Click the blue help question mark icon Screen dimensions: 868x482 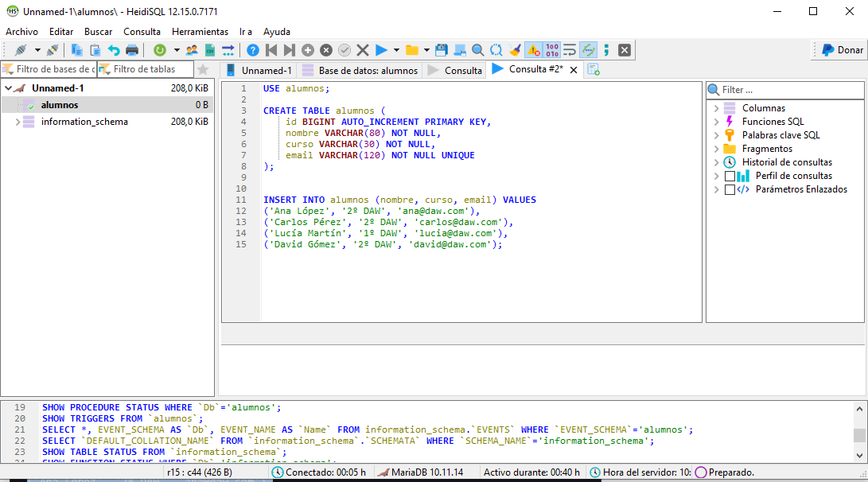click(x=253, y=50)
